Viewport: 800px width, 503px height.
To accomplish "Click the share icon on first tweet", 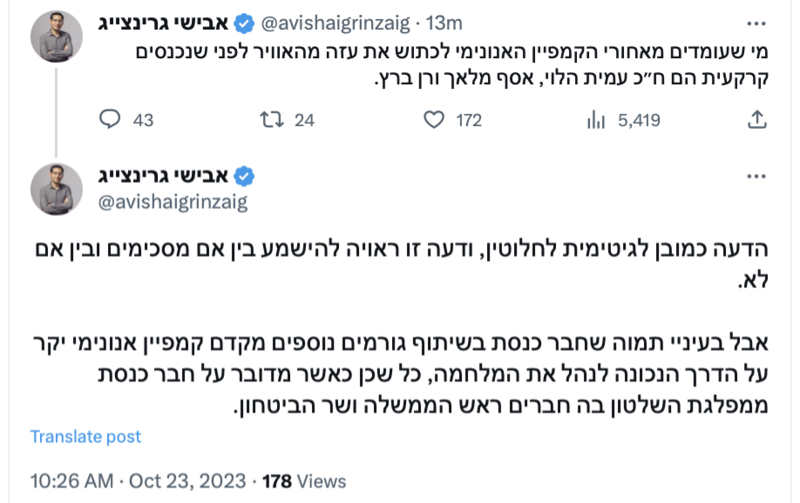I will pyautogui.click(x=757, y=120).
